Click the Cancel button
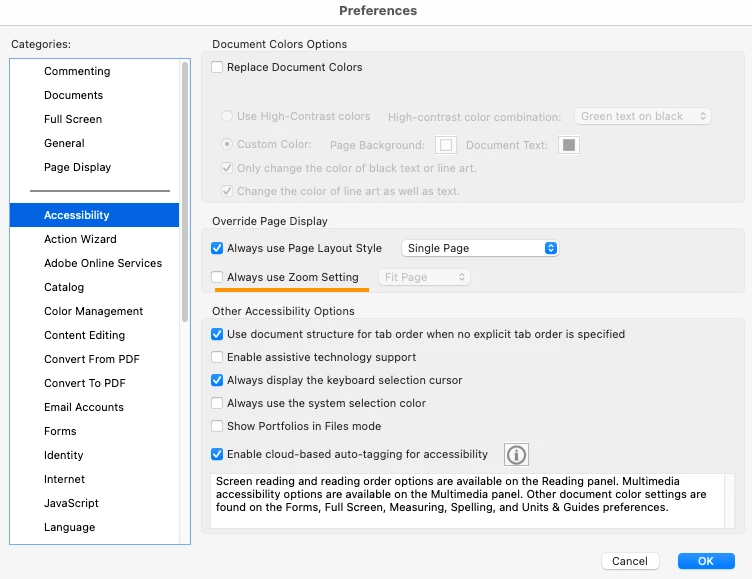 [630, 561]
